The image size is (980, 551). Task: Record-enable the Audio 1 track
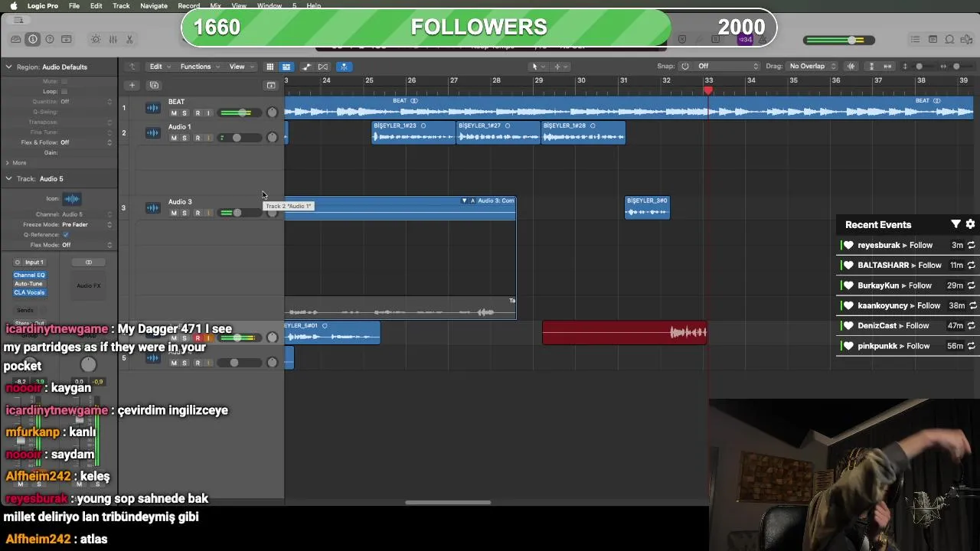point(198,138)
